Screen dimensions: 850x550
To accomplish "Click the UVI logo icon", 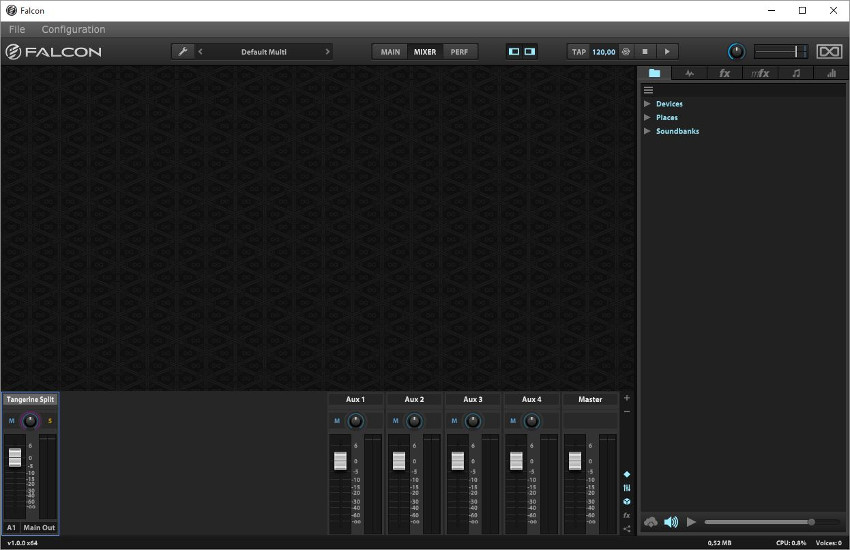I will tap(829, 51).
